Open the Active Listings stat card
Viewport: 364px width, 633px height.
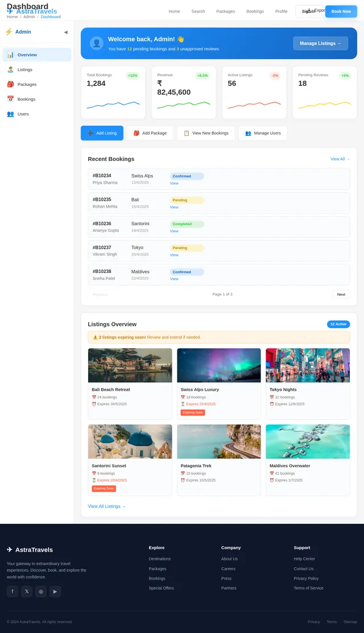pyautogui.click(x=254, y=93)
